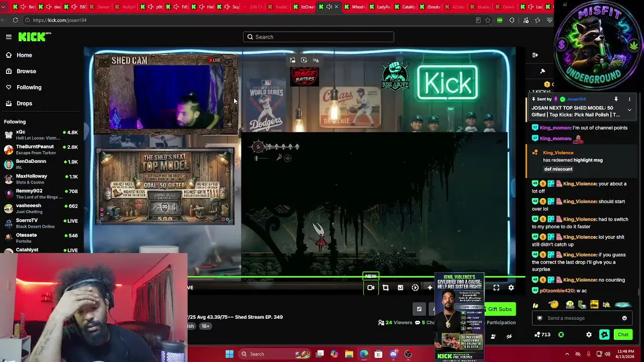Screen dimensions: 644x362
Task: Open SoerroTV's channel from Following list
Action: pos(40,223)
